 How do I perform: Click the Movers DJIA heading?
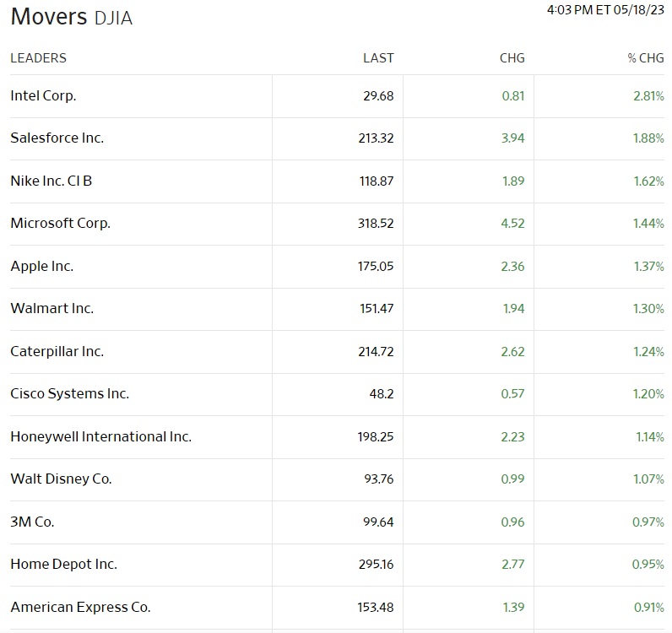click(72, 17)
